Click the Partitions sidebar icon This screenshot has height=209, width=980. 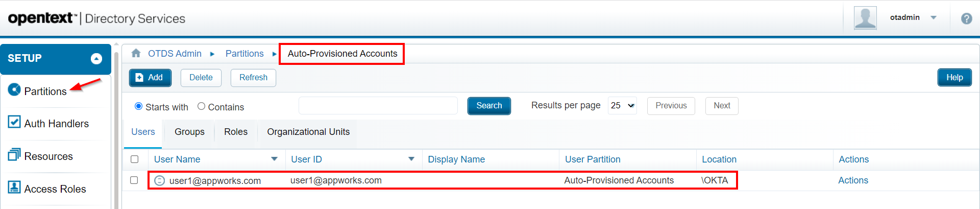(x=14, y=90)
